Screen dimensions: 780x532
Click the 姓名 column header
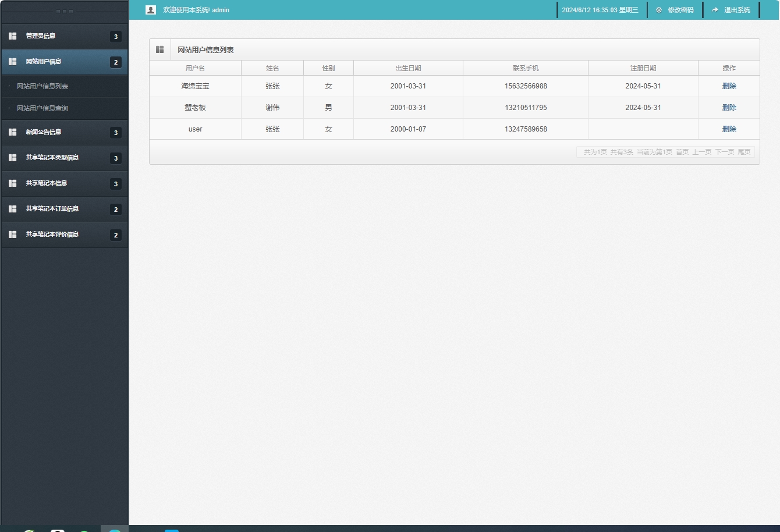tap(272, 68)
